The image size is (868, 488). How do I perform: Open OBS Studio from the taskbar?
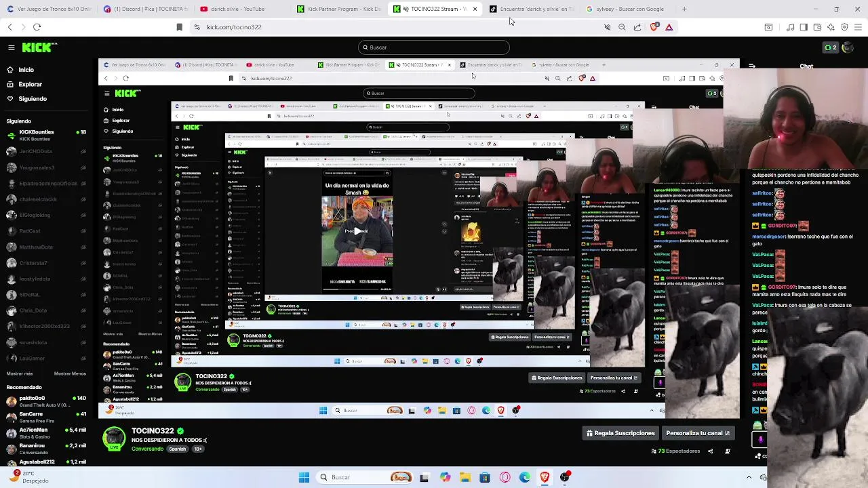click(x=565, y=477)
